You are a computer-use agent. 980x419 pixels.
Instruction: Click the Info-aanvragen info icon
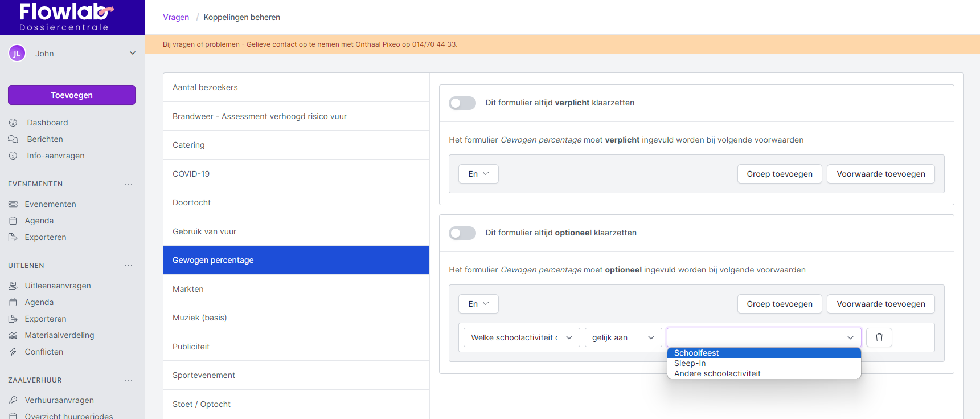(13, 156)
